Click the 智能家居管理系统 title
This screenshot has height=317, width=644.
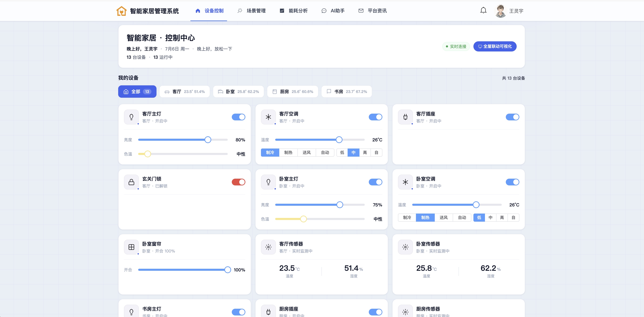point(154,11)
